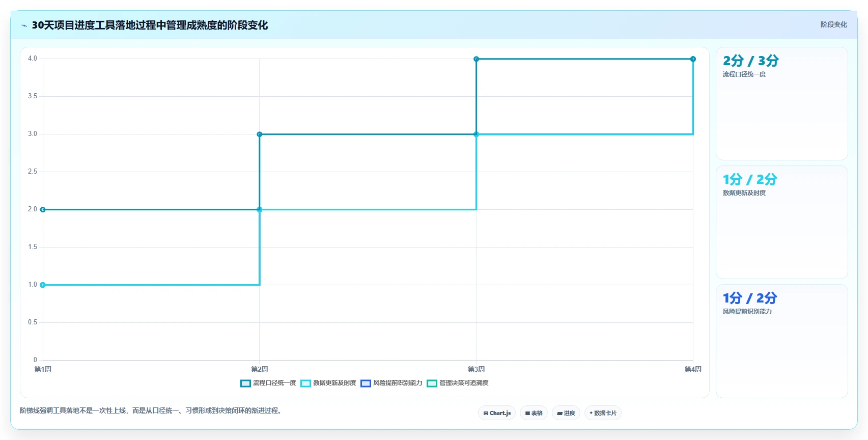868x440 pixels.
Task: Click the 第2周 data point at 2.0
Action: 260,209
